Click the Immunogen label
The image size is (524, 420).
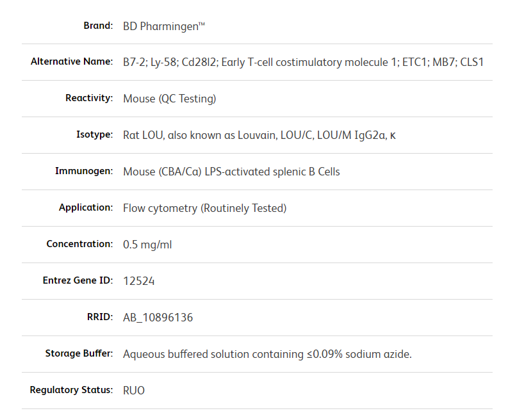point(84,172)
